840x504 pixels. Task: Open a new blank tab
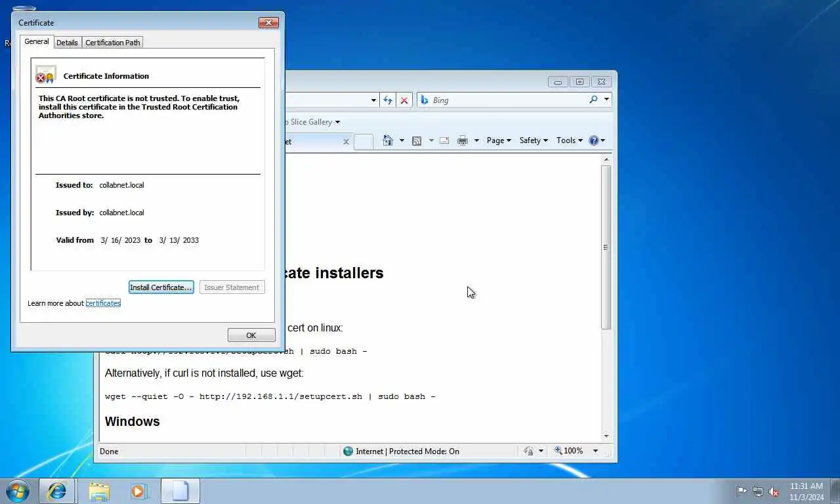pos(364,142)
